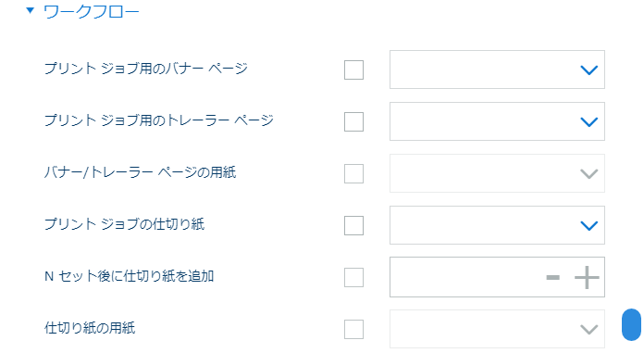Collapse the ワークフロー section triangle

point(30,10)
